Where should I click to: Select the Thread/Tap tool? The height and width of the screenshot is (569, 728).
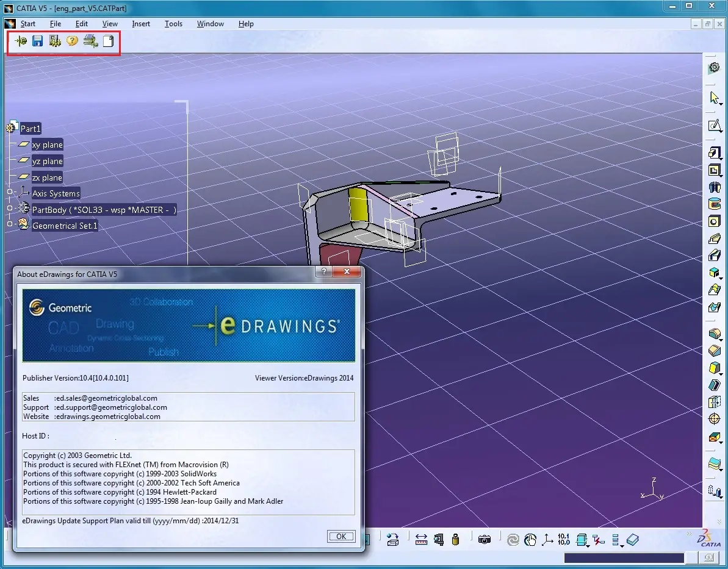tap(714, 419)
